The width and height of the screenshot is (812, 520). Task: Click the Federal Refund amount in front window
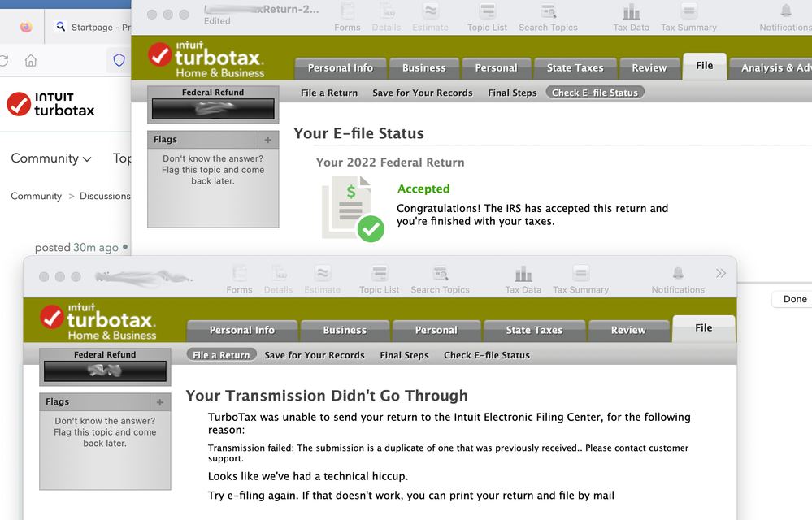point(105,371)
